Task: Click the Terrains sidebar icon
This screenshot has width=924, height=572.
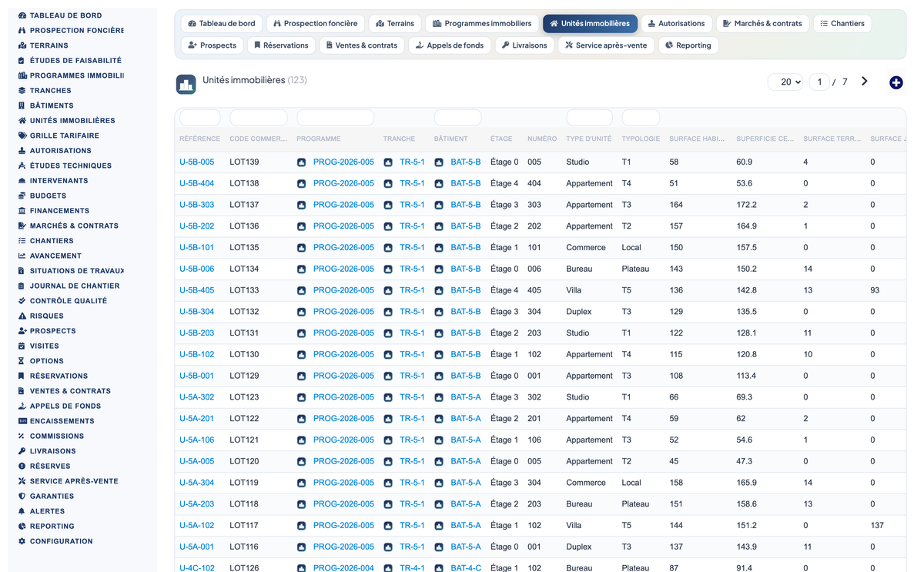Action: pos(22,45)
